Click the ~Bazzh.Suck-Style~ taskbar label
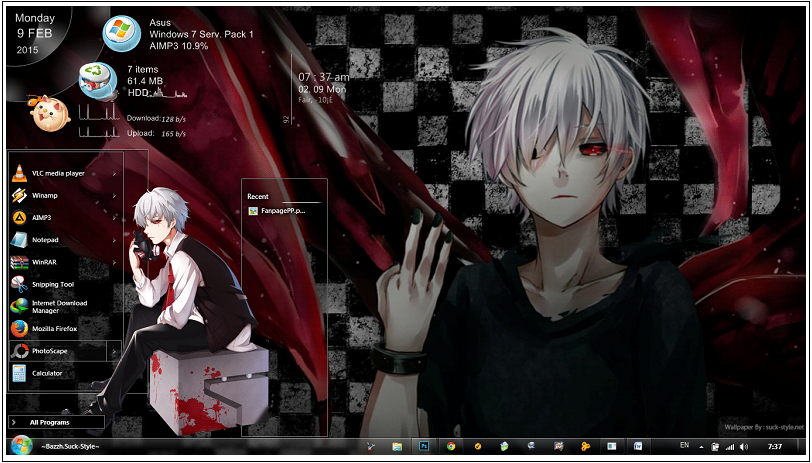812x463 pixels. coord(69,446)
